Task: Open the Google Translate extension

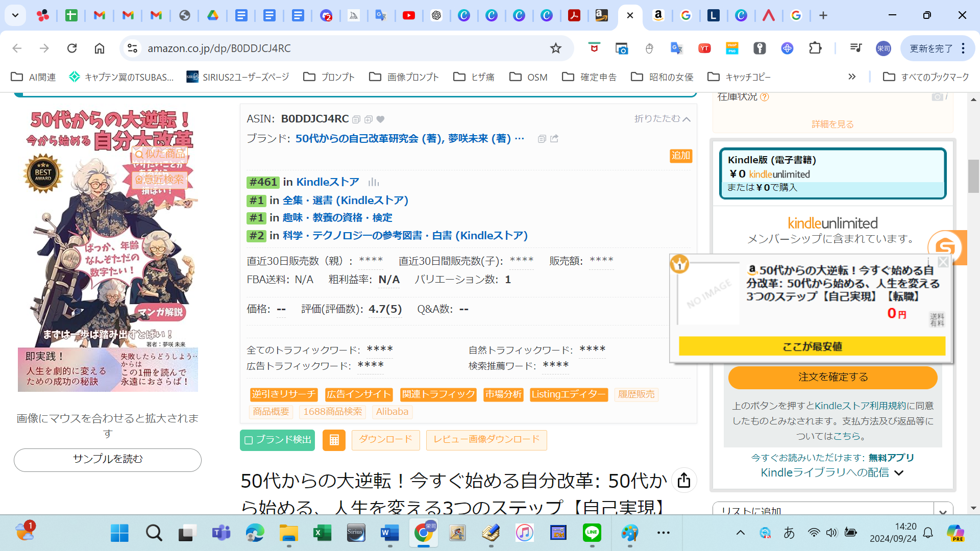Action: 677,48
